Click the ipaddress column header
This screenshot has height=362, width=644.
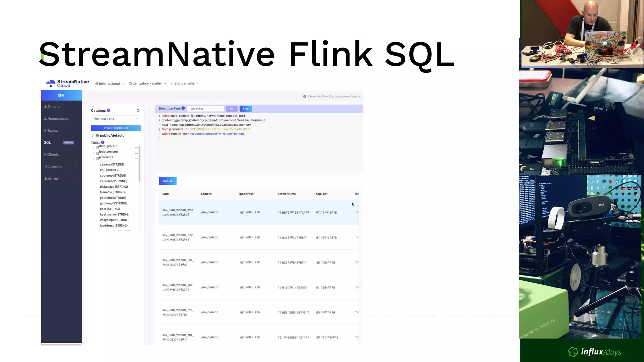point(246,194)
